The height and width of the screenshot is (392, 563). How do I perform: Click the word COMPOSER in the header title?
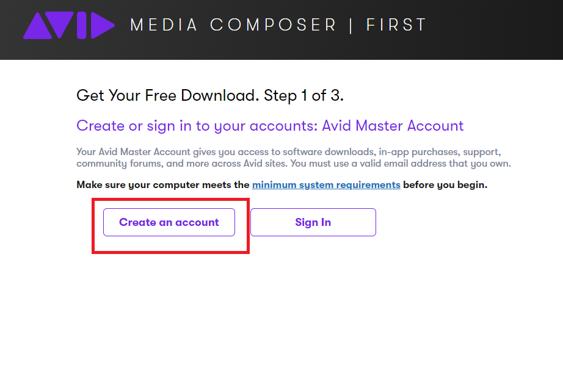273,25
